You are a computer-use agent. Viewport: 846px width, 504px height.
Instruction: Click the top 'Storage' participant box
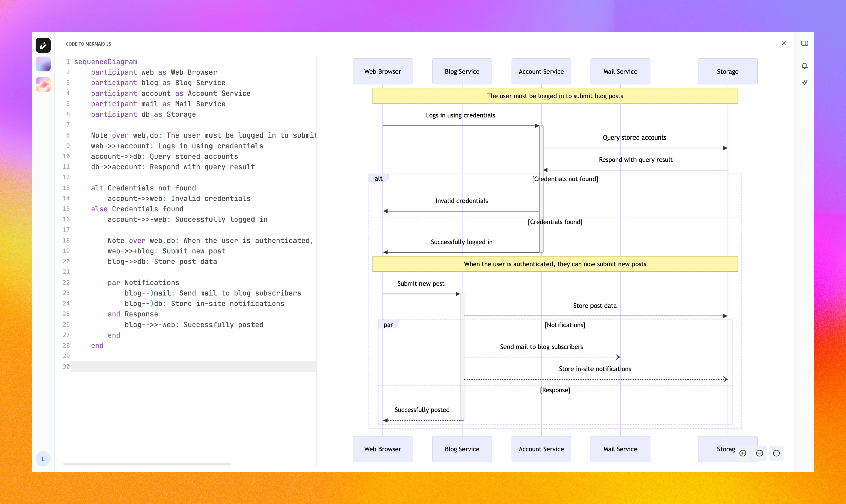pyautogui.click(x=728, y=71)
